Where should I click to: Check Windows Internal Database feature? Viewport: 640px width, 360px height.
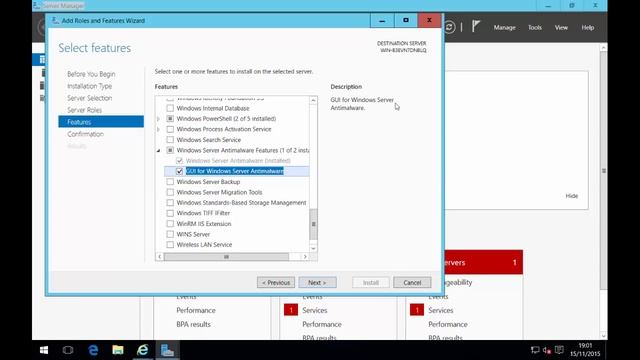170,108
